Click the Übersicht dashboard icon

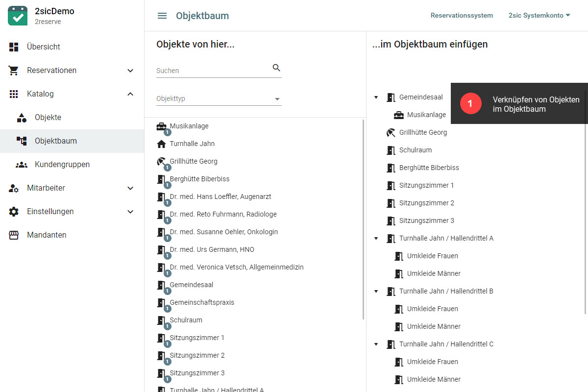[14, 47]
